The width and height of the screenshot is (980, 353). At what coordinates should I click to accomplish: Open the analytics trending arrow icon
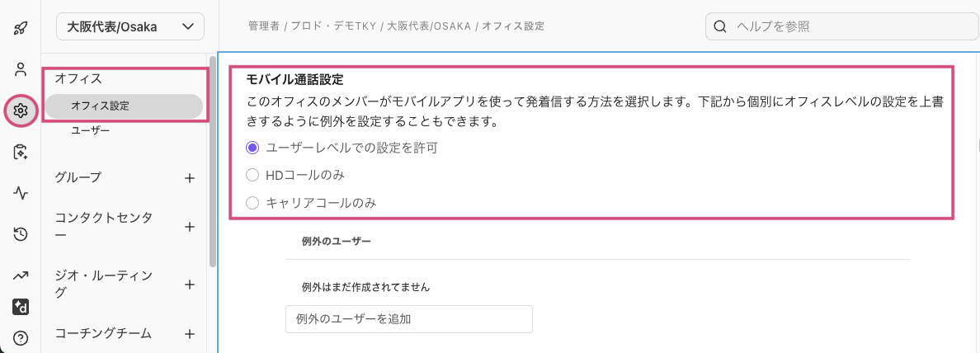click(x=21, y=275)
